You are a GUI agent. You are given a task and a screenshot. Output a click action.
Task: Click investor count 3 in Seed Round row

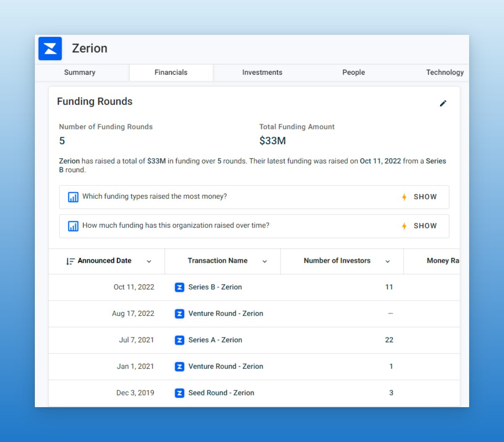(391, 393)
